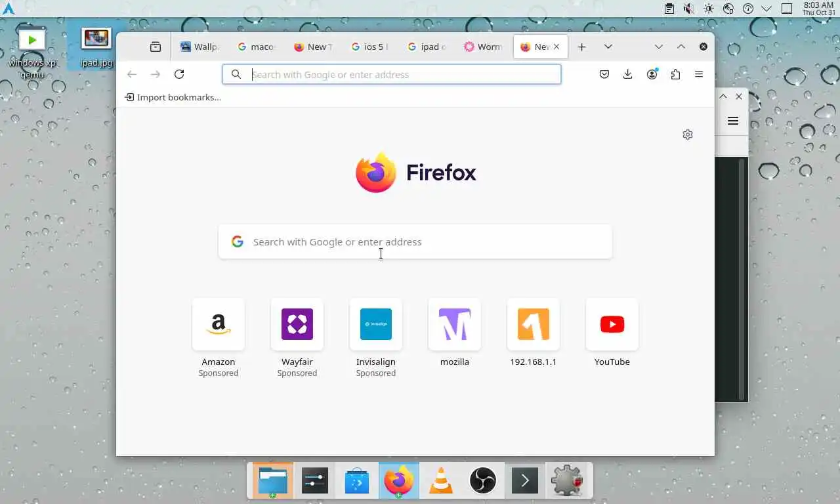Select the ipad.jpg desktop file

point(96,47)
